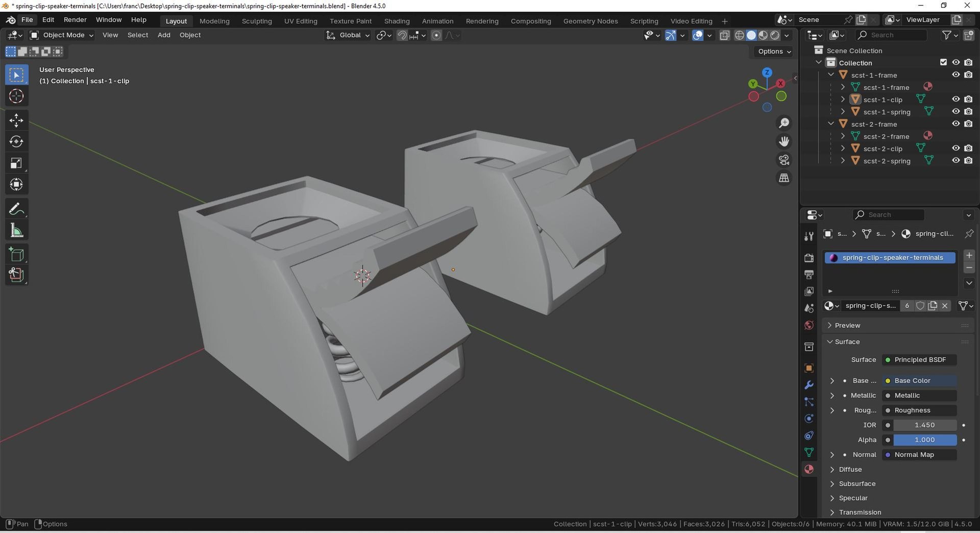This screenshot has height=533, width=980.
Task: Open the Physics properties tab
Action: pyautogui.click(x=808, y=419)
